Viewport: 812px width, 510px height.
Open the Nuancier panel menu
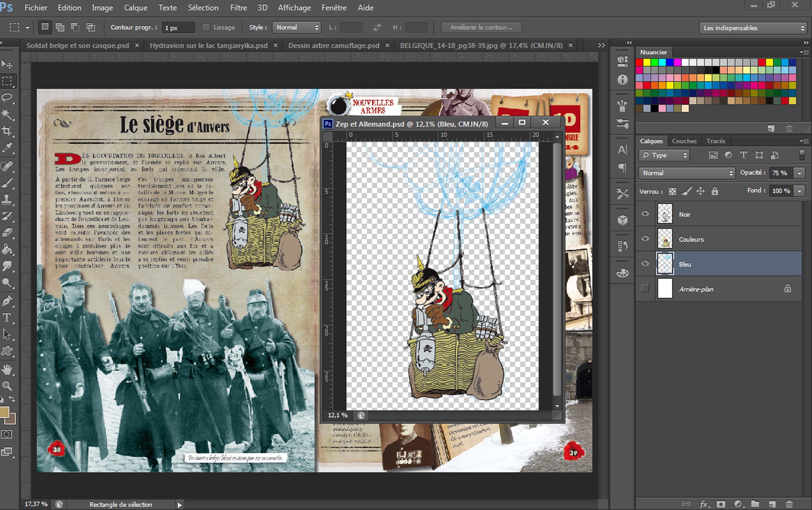(x=804, y=52)
